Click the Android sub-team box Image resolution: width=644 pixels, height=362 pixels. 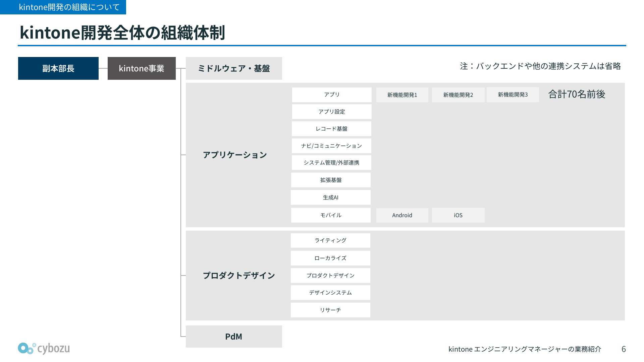(402, 215)
